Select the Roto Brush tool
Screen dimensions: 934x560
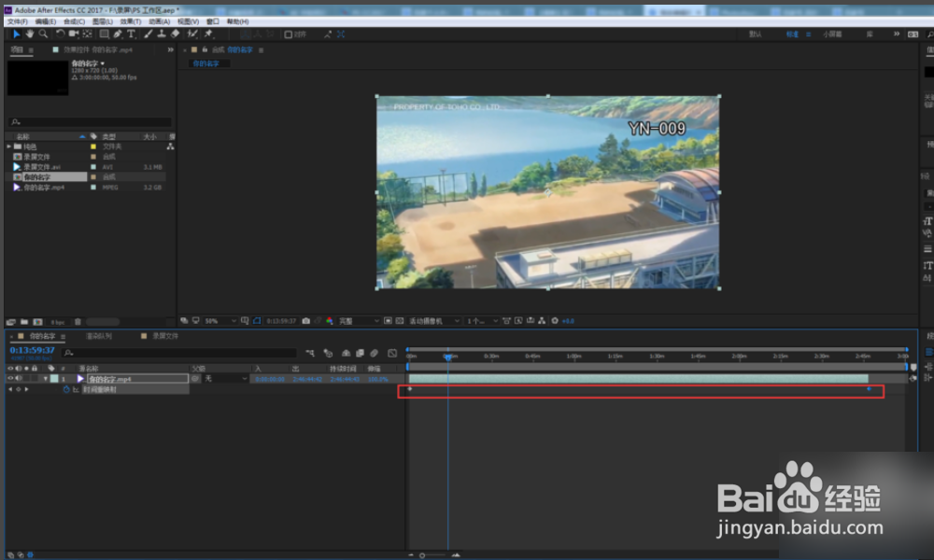191,34
